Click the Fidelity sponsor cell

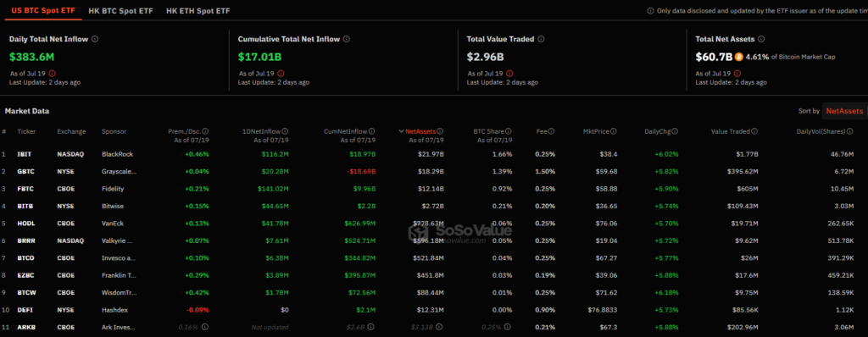113,189
